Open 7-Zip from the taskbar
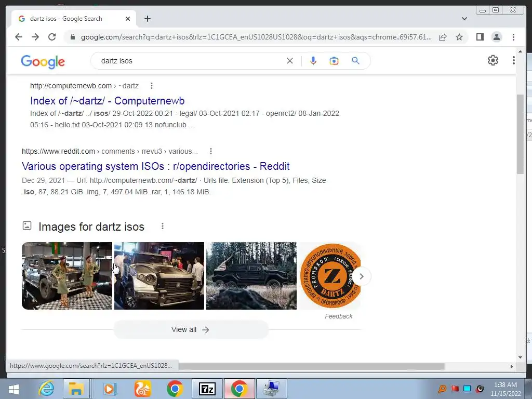 (x=207, y=389)
